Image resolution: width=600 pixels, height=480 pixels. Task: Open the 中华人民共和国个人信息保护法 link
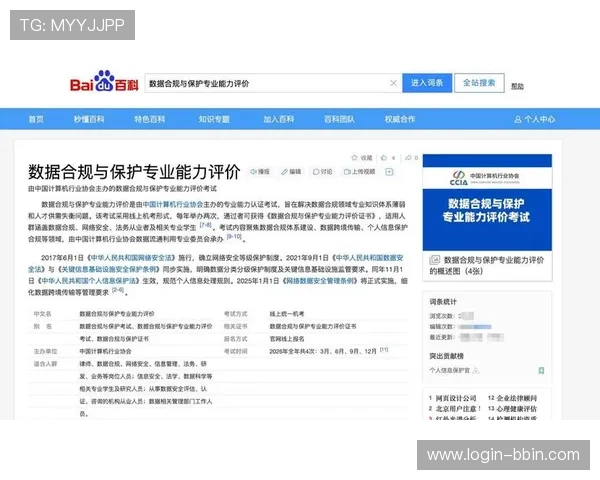(88, 281)
